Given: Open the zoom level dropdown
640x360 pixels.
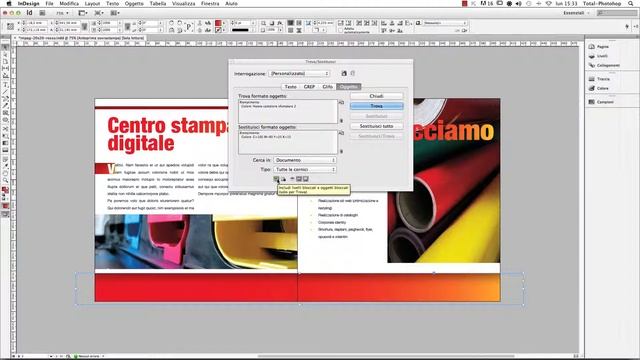Looking at the screenshot, I should [x=62, y=13].
